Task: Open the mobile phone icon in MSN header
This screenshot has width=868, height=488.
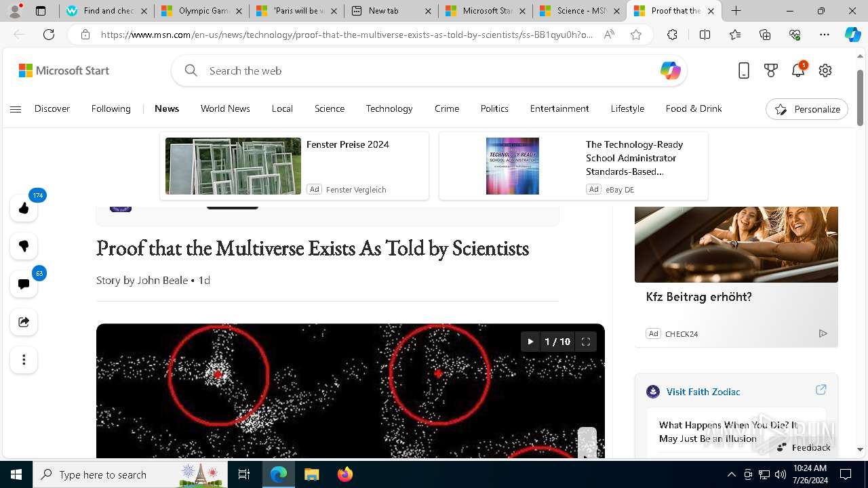Action: click(744, 70)
